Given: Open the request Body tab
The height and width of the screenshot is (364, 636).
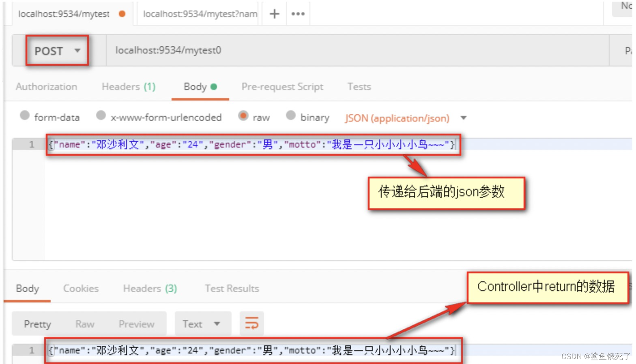Looking at the screenshot, I should tap(200, 87).
